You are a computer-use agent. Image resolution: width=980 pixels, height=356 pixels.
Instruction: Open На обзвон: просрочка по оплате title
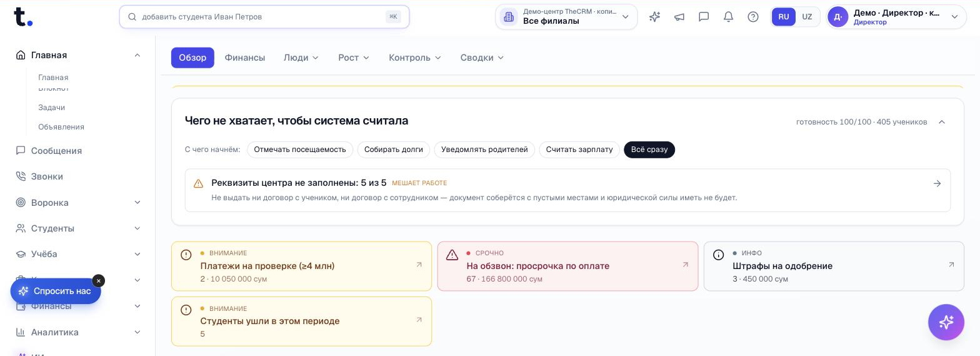(x=538, y=266)
